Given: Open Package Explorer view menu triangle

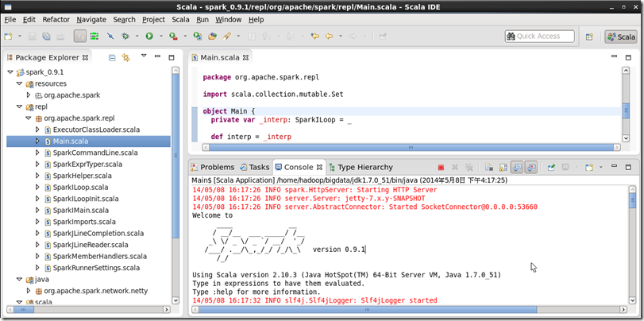Looking at the screenshot, I should point(144,56).
